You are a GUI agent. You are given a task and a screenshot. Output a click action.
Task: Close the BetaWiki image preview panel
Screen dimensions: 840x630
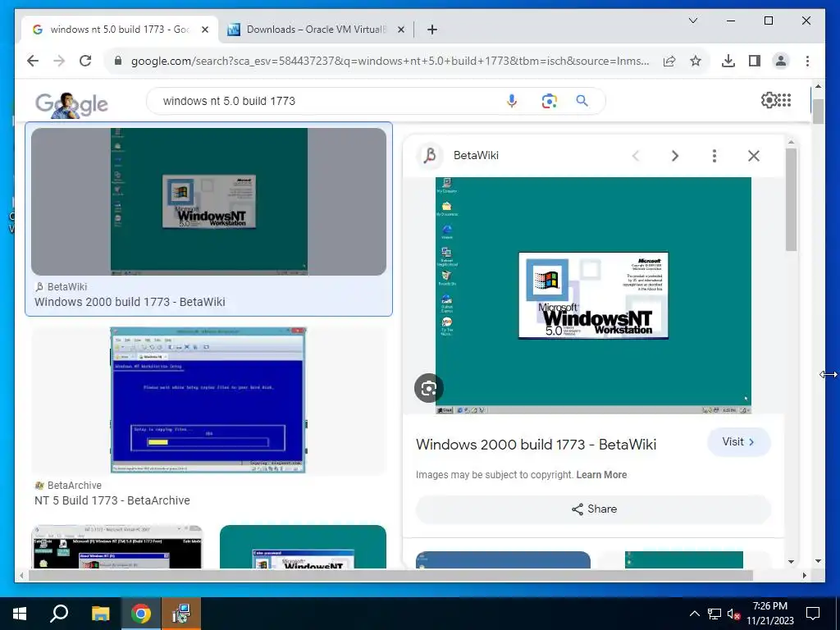coord(754,156)
